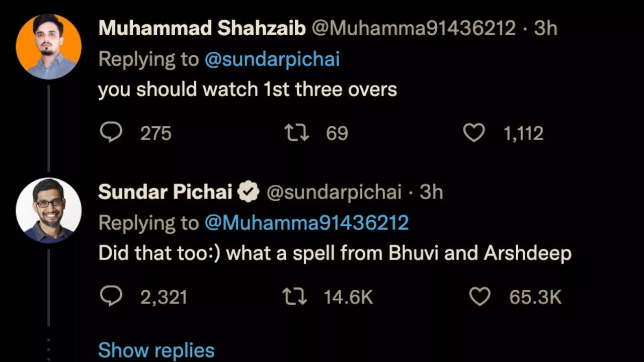Open the @sundarpichai mention link
The width and height of the screenshot is (644, 362).
[x=272, y=59]
